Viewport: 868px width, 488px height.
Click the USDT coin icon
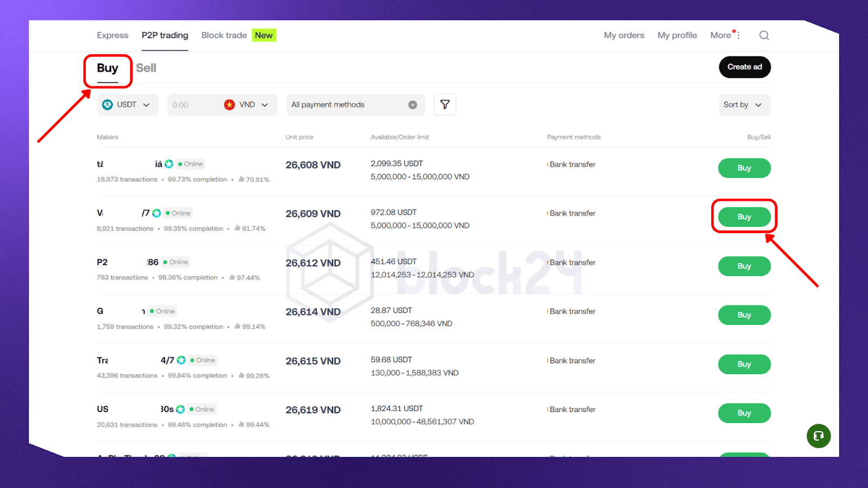107,105
